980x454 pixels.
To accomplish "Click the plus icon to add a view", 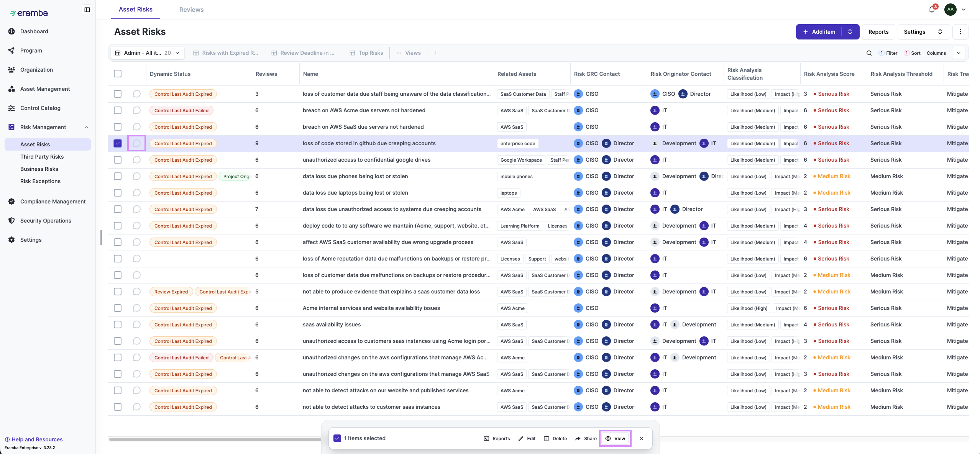I will [x=436, y=53].
